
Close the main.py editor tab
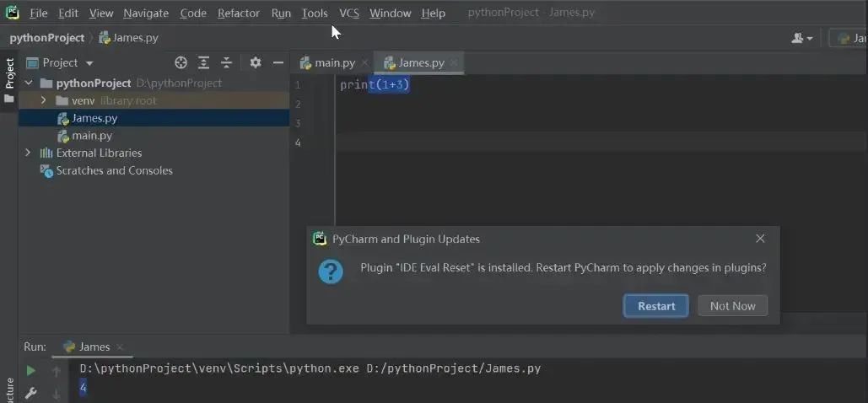coord(364,63)
